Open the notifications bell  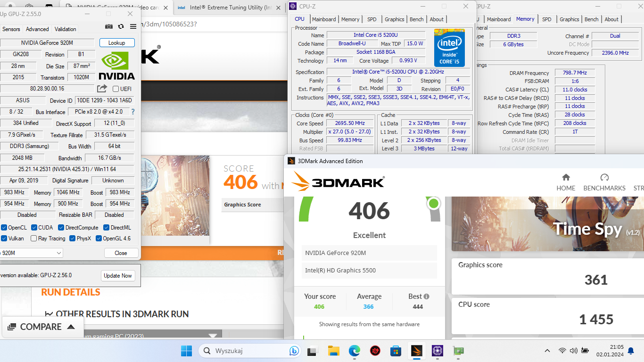(x=631, y=351)
